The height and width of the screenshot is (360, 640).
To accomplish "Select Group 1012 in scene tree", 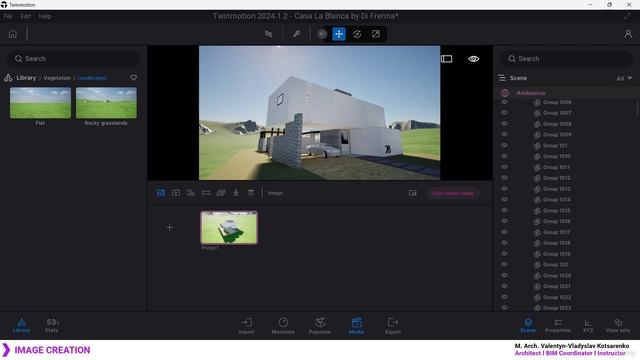I will click(556, 178).
